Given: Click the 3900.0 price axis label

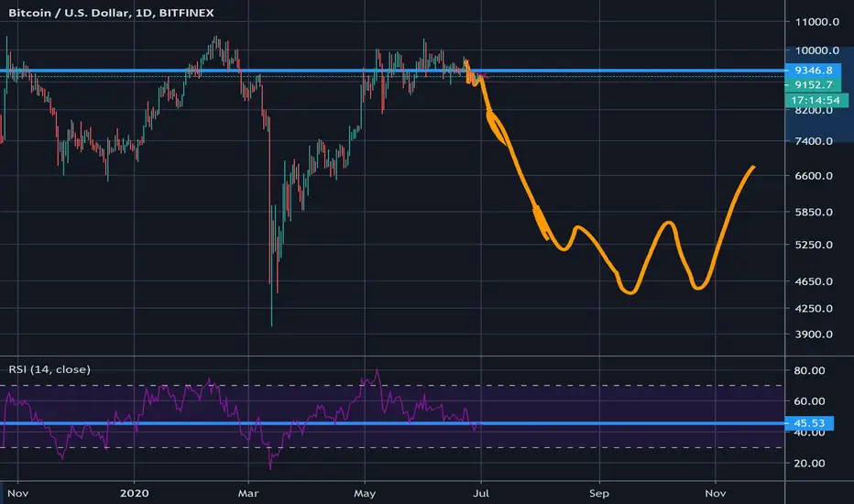Looking at the screenshot, I should coord(814,334).
